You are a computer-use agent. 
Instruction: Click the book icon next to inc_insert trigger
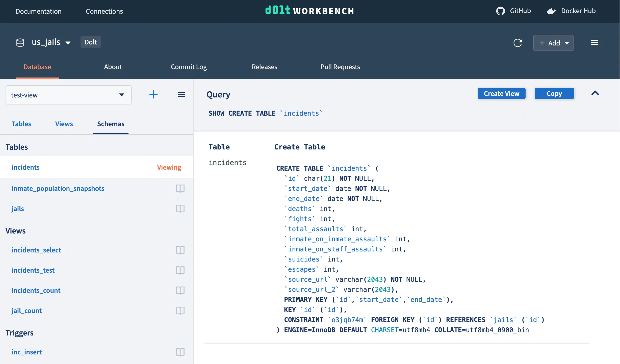click(x=180, y=352)
